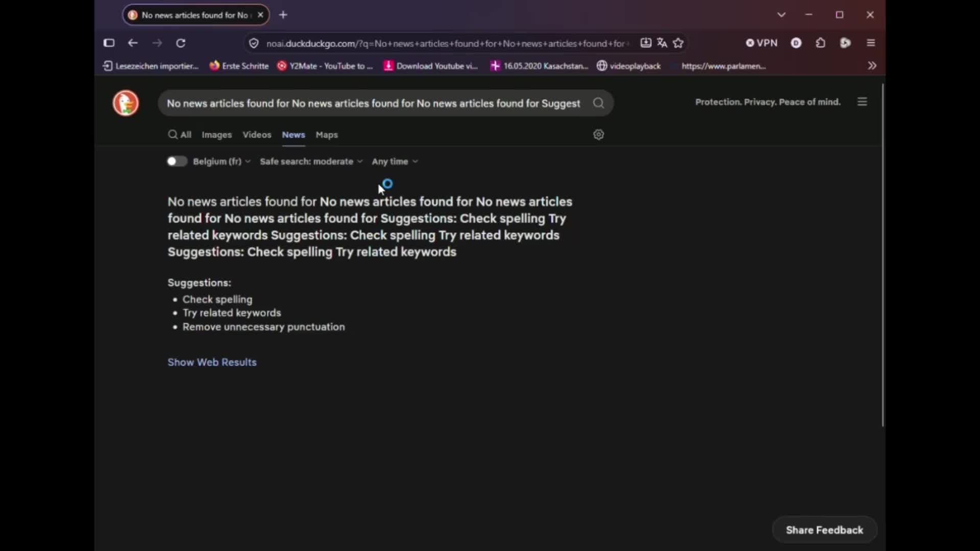Go back with the browser back arrow
The image size is (980, 551).
tap(133, 43)
